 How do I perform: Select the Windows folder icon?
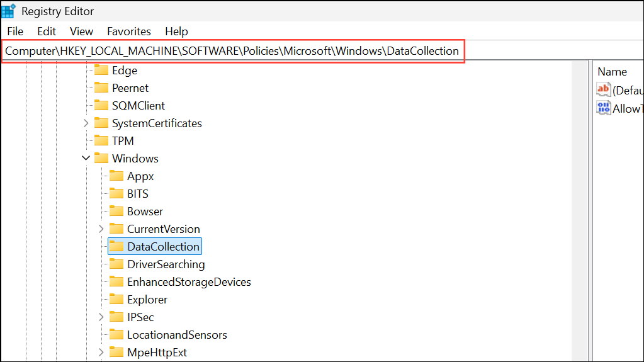(x=101, y=159)
